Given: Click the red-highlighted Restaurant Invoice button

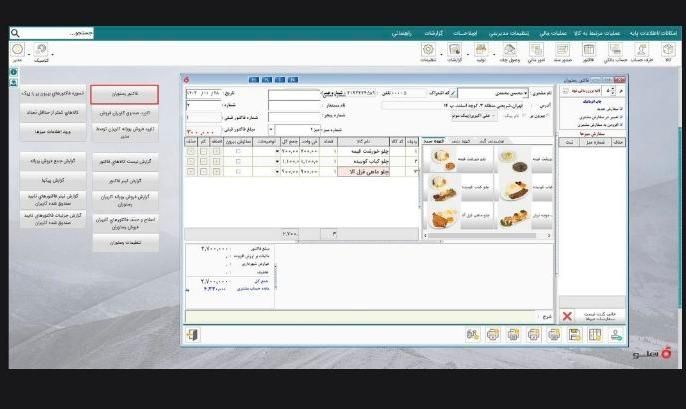Looking at the screenshot, I should [125, 95].
